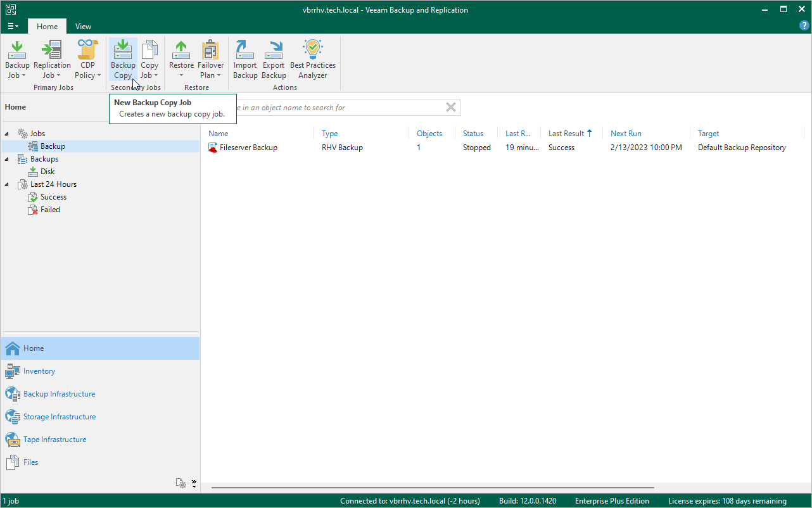
Task: Open the Backup Job ribbon button
Action: 17,60
